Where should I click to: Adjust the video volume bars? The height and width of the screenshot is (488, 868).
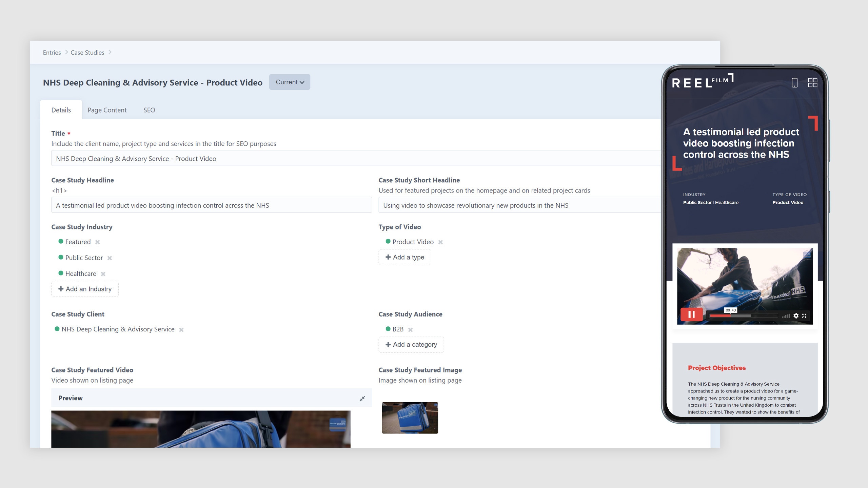(x=786, y=316)
